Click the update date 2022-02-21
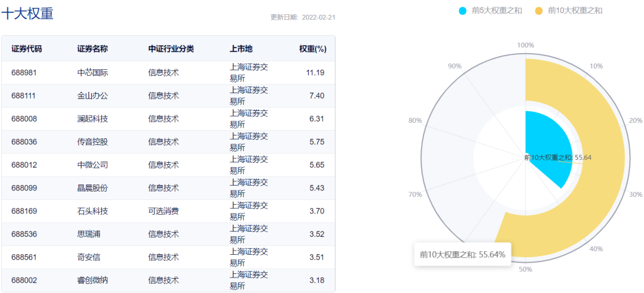 [318, 18]
